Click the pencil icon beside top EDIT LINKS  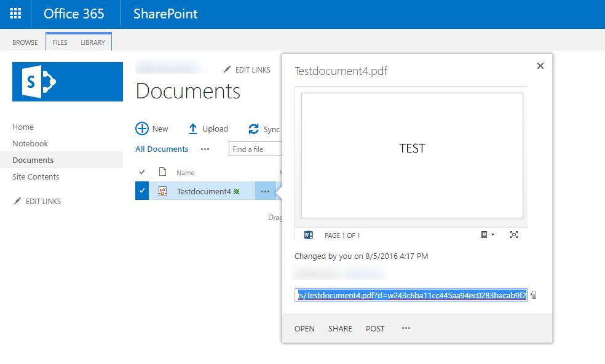[x=227, y=69]
